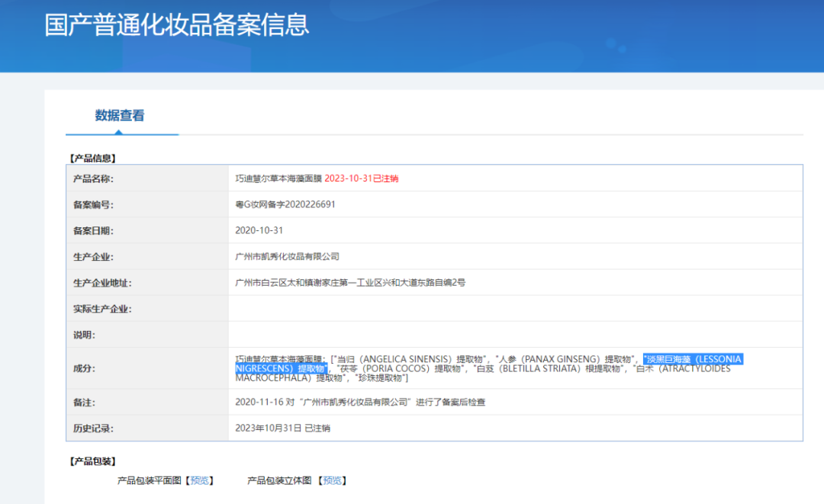Screen dimensions: 824x504
Task: Click the 历史记录 field label
Action: pos(93,429)
